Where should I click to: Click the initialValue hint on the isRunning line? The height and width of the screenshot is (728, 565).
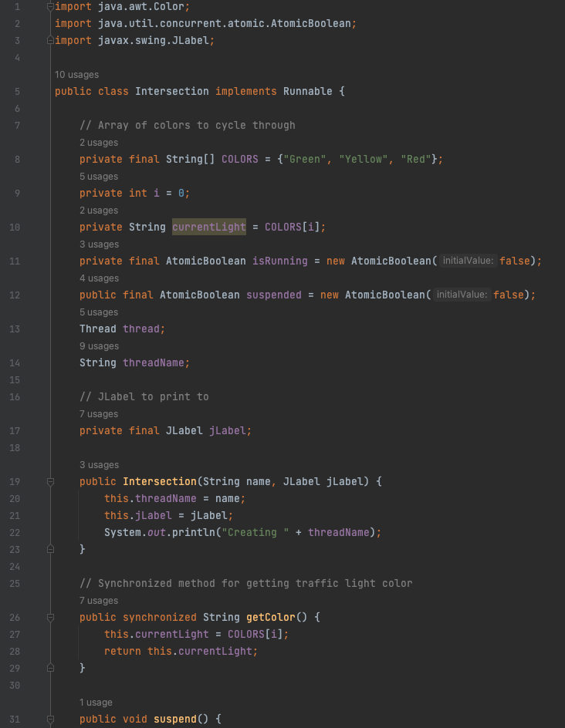click(468, 261)
